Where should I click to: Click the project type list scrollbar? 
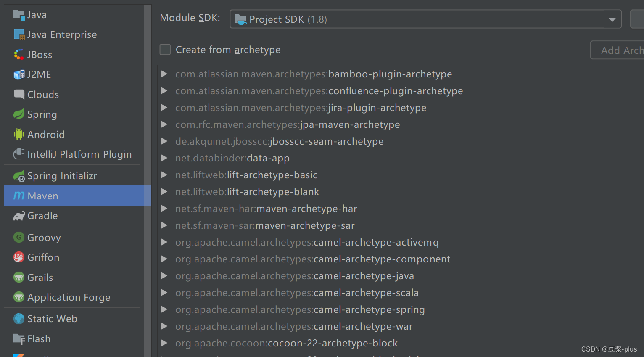(147, 181)
